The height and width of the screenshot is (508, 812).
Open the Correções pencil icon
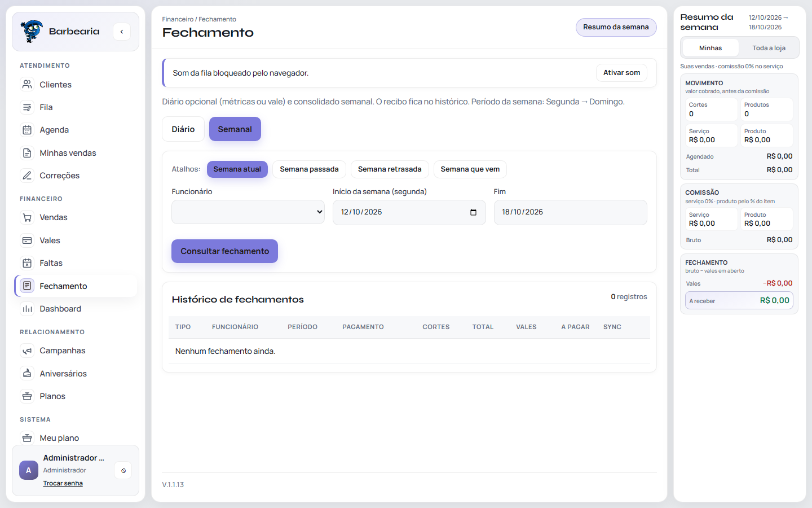[27, 176]
